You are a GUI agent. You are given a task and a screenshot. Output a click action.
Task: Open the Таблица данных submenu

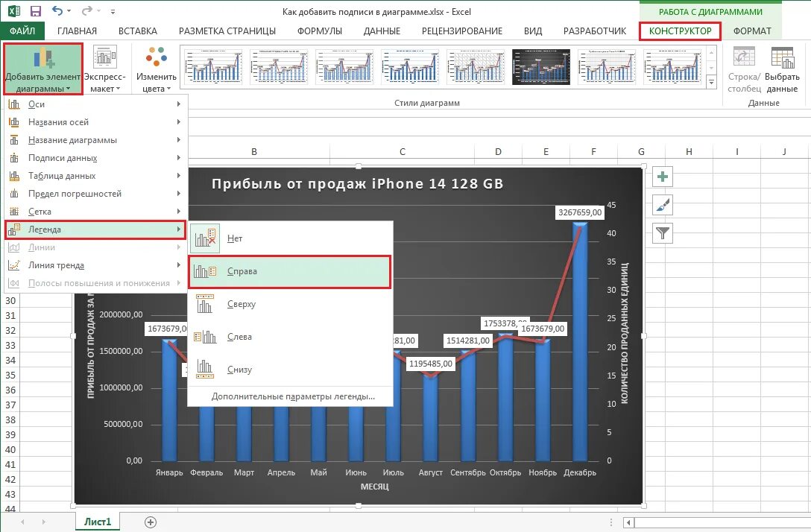(x=95, y=176)
